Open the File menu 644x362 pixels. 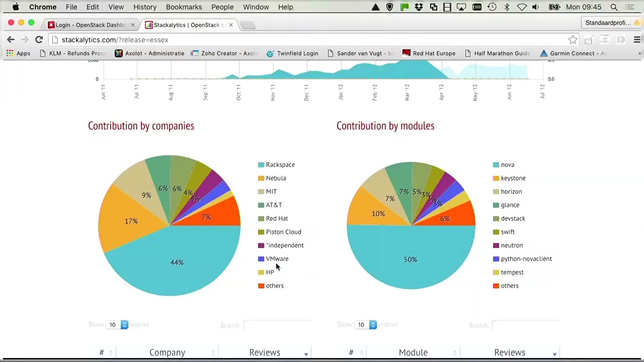pyautogui.click(x=71, y=7)
